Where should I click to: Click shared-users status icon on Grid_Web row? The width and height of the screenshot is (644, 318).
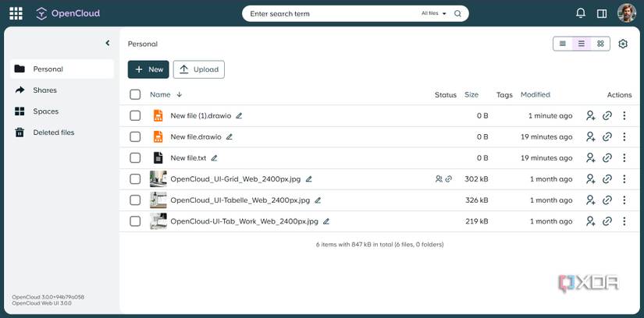(439, 179)
